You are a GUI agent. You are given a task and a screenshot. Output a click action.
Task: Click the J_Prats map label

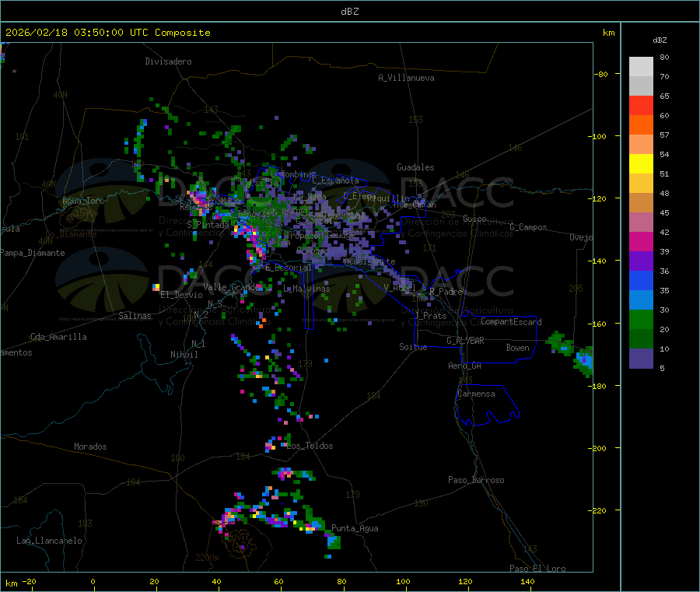click(431, 316)
